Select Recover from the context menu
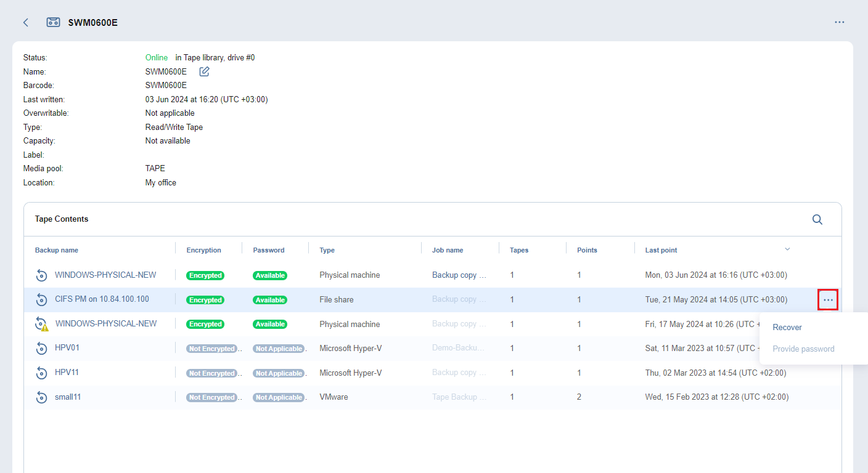 click(x=787, y=327)
